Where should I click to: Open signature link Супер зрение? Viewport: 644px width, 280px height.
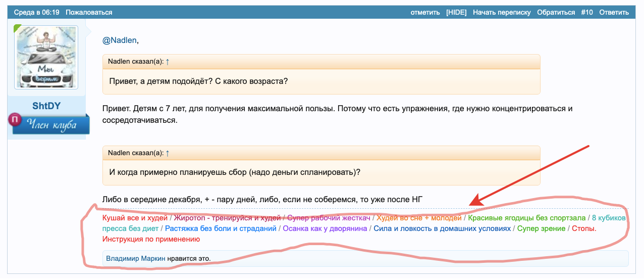(541, 228)
